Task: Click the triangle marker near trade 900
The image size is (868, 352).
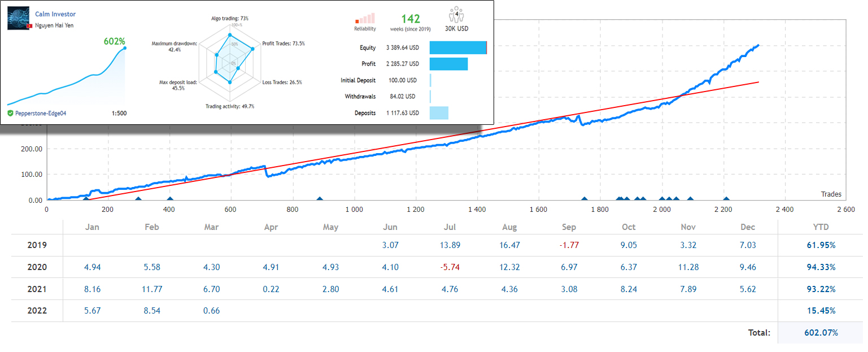Action: 320,198
